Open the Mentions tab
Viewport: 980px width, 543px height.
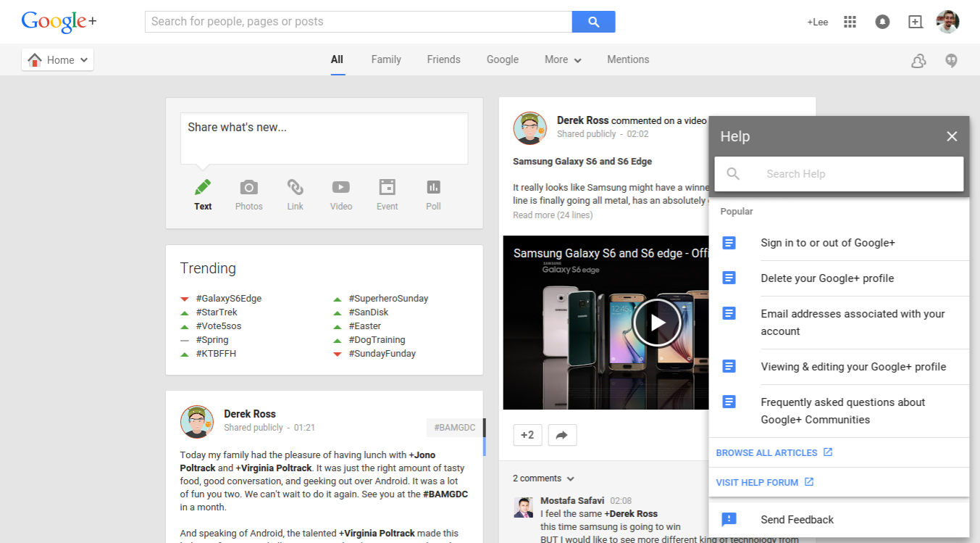click(627, 59)
